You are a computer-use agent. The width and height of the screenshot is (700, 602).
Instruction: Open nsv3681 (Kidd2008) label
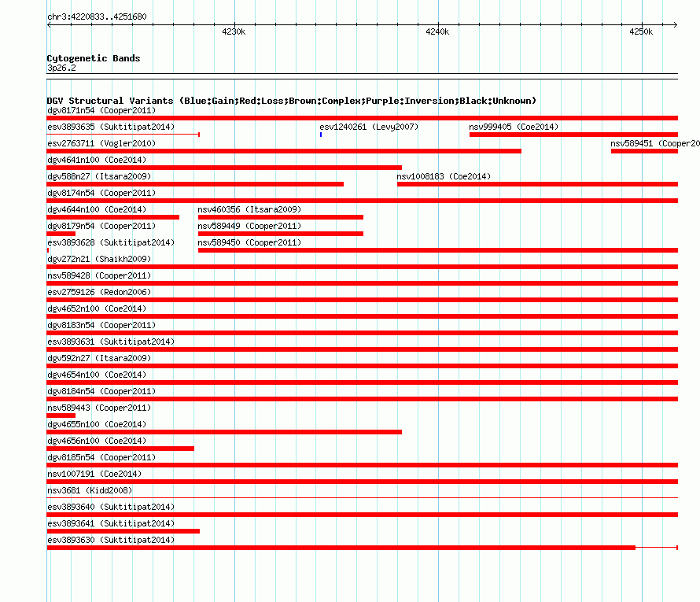click(90, 490)
